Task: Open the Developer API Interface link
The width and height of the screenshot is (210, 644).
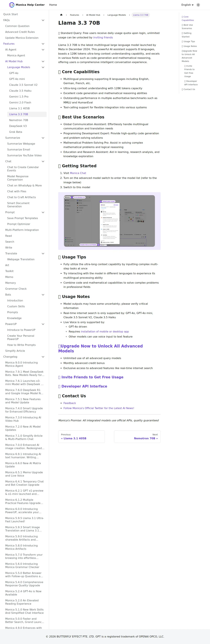Action: 84,386
